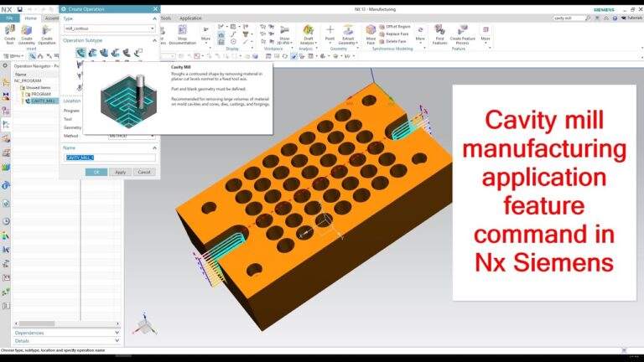The image size is (644, 362).
Task: Select the fifth operation subtype icon
Action: pyautogui.click(x=127, y=53)
